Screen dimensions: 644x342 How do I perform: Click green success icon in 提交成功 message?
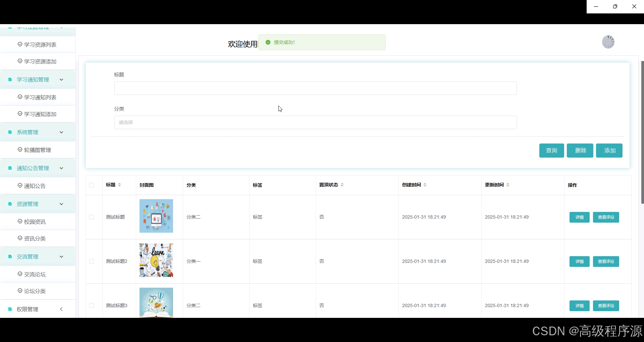[268, 42]
